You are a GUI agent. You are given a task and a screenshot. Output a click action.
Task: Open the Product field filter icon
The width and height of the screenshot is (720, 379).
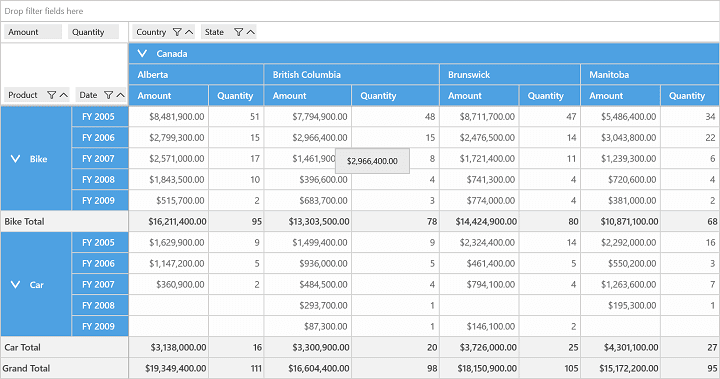pos(51,95)
